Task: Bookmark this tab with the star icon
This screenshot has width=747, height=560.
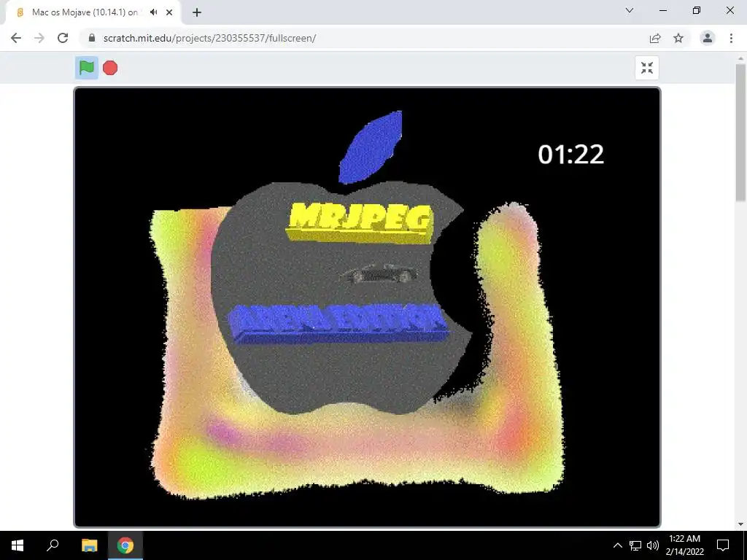Action: [x=678, y=38]
